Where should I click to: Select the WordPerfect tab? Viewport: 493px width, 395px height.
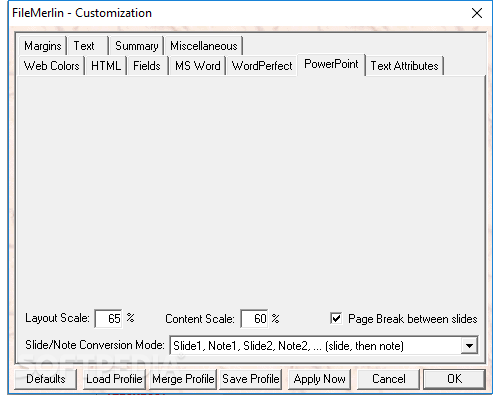(262, 66)
